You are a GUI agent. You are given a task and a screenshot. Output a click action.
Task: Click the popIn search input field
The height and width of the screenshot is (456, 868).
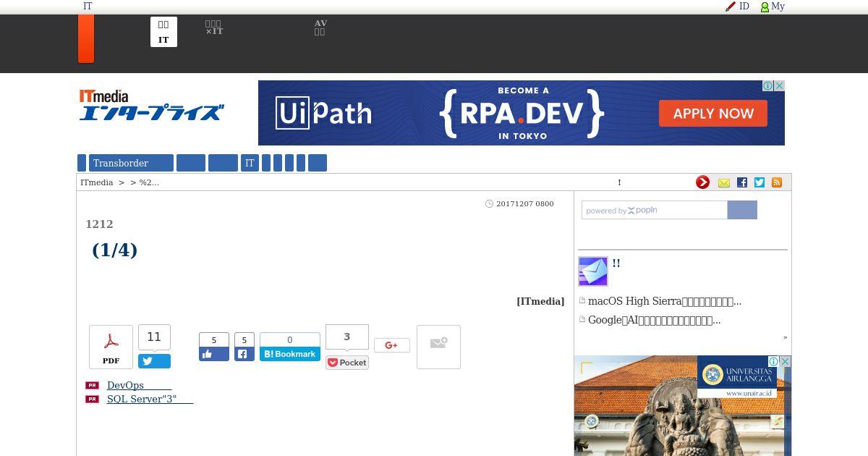(655, 210)
